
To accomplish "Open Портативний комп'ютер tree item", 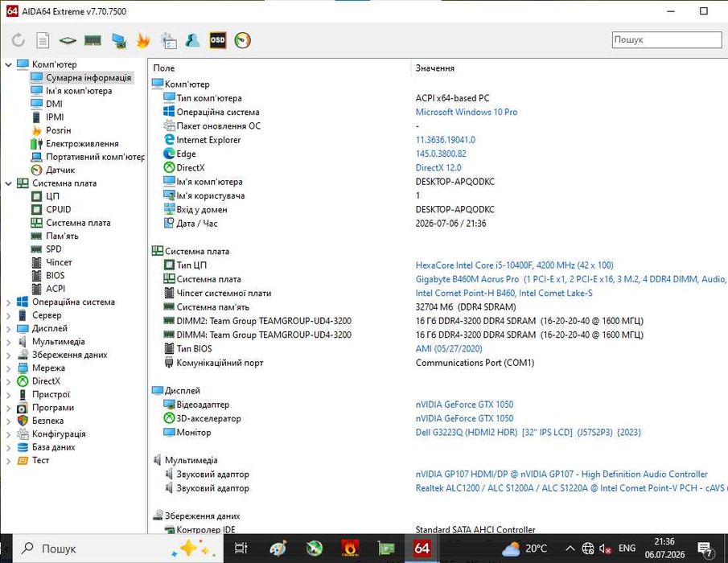I will [x=95, y=157].
